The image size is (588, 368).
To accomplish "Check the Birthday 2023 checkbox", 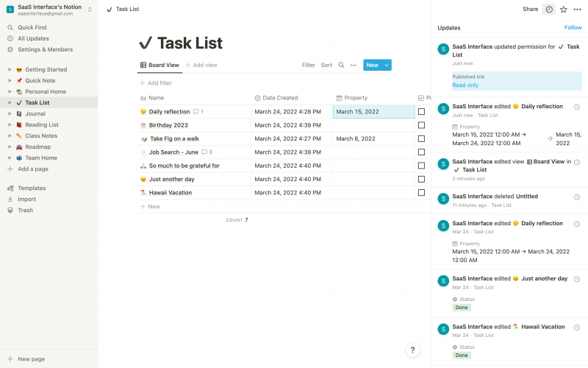I will click(421, 125).
